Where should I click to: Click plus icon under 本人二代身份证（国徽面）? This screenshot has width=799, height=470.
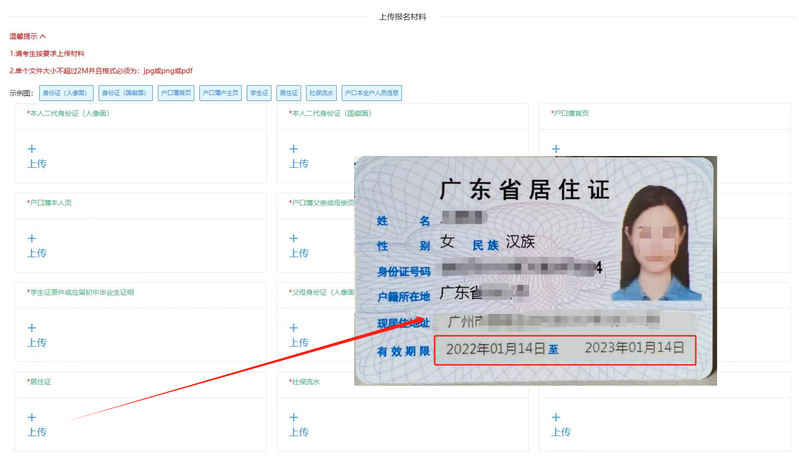pos(294,149)
